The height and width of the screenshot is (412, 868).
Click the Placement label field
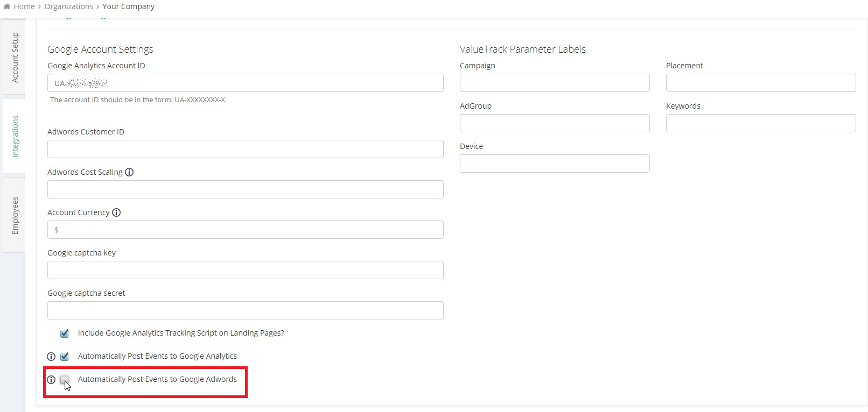tap(761, 83)
